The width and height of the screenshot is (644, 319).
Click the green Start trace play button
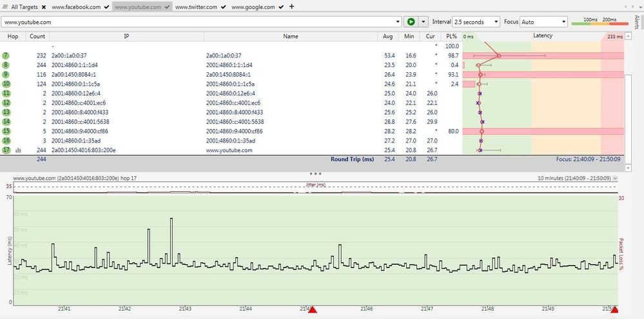coord(411,22)
